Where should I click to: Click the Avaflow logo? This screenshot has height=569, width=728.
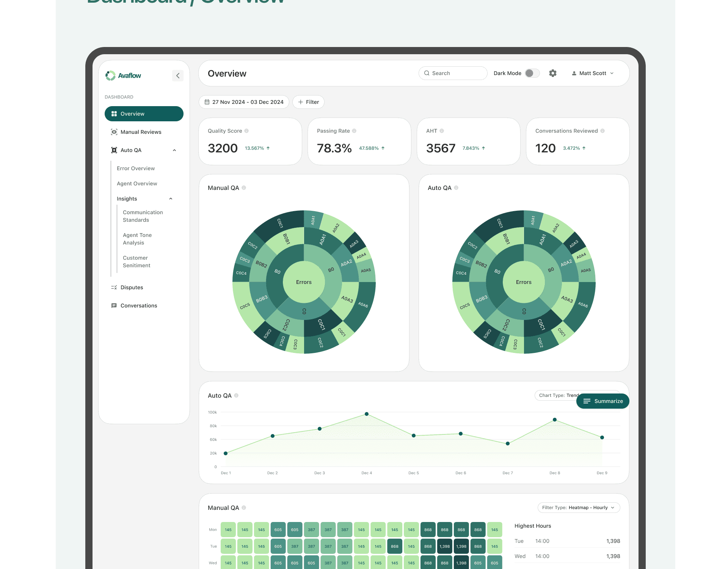tap(123, 75)
